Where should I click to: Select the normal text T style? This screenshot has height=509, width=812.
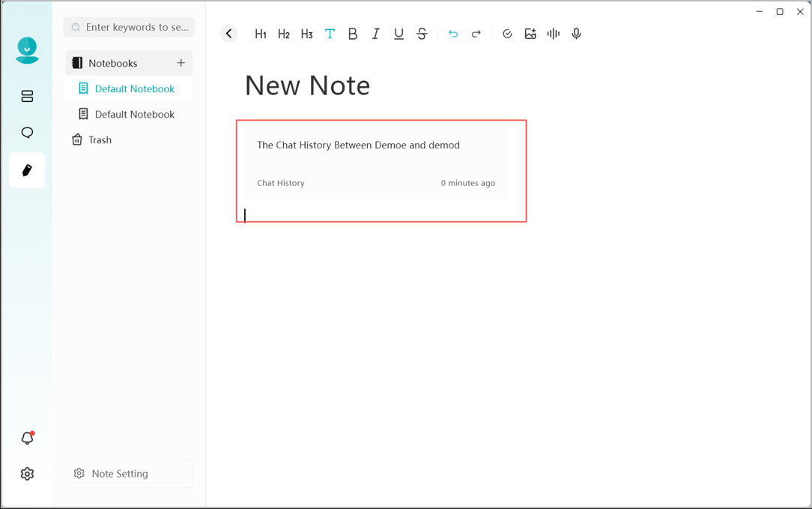pos(330,34)
